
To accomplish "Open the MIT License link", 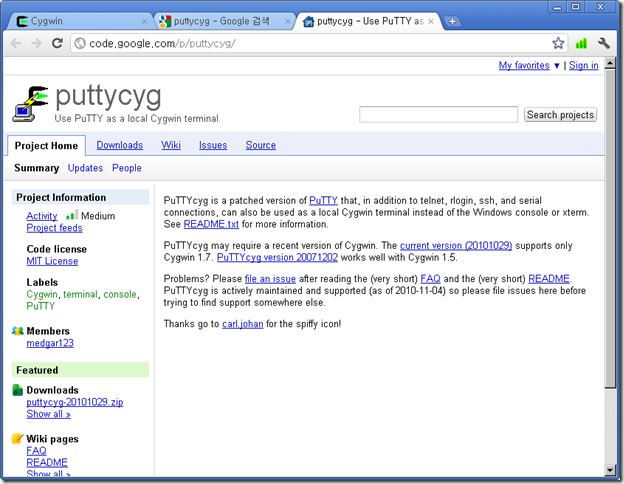I will 52,261.
